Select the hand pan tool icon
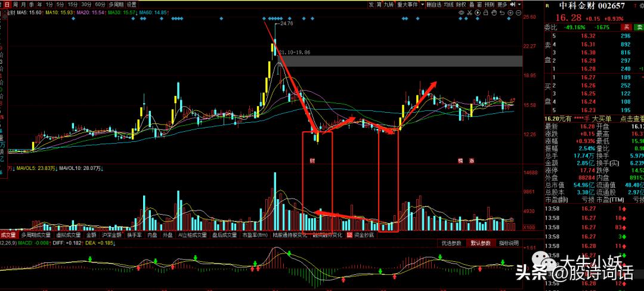 coord(494,13)
